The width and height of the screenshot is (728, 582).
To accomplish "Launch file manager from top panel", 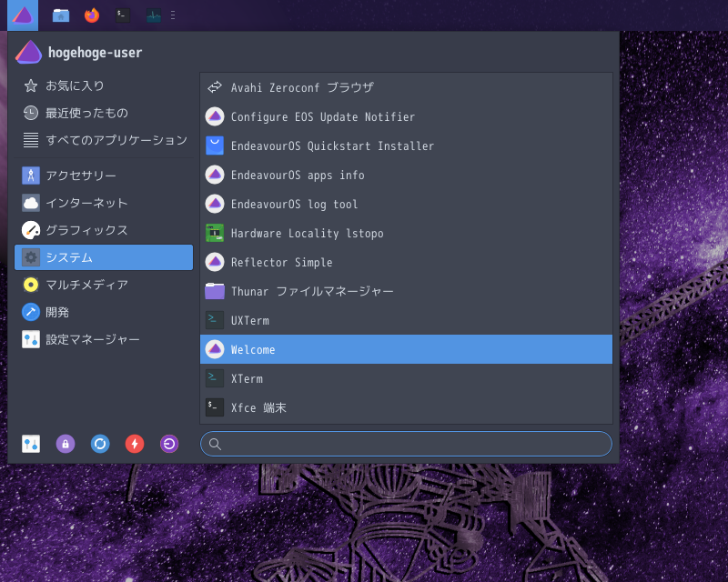I will coord(61,15).
